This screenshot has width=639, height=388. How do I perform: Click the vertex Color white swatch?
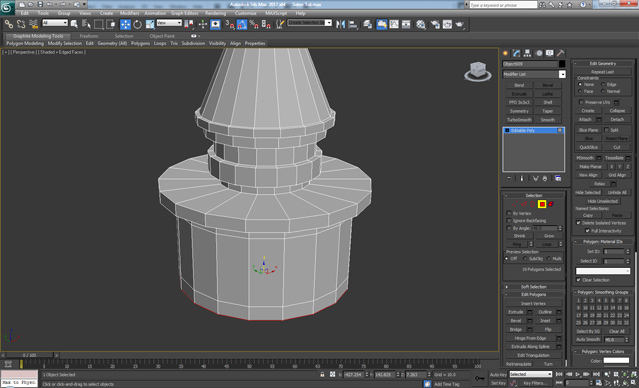pyautogui.click(x=617, y=361)
